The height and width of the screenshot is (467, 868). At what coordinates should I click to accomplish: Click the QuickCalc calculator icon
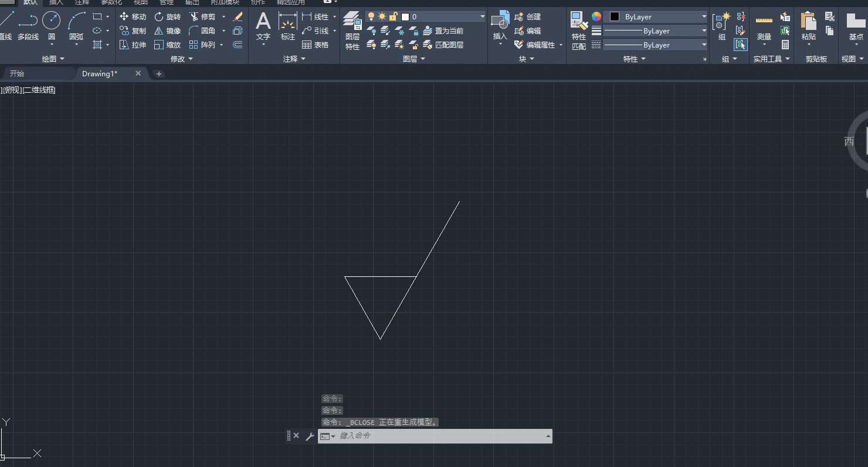[x=785, y=45]
